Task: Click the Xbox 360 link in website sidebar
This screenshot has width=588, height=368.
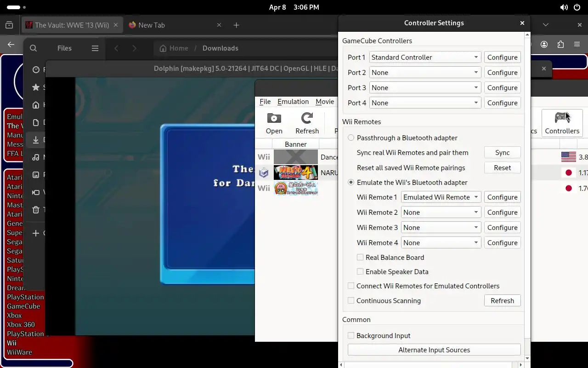Action: (x=21, y=324)
